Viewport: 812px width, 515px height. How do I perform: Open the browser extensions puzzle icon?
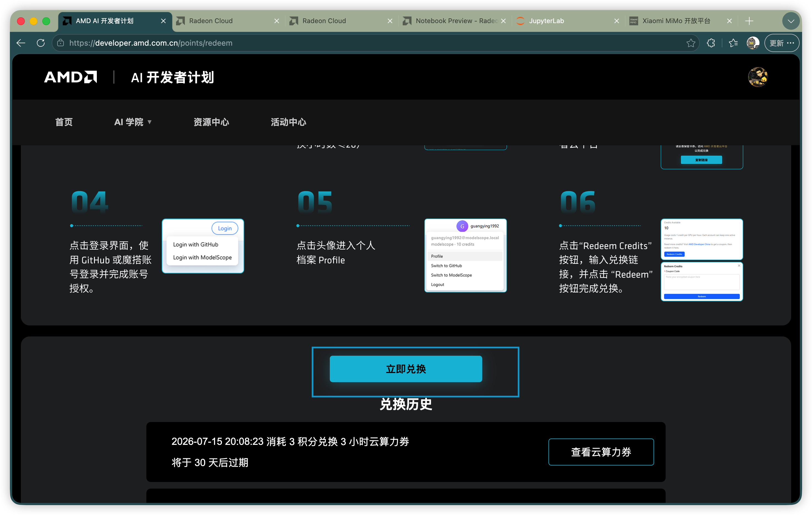(711, 43)
